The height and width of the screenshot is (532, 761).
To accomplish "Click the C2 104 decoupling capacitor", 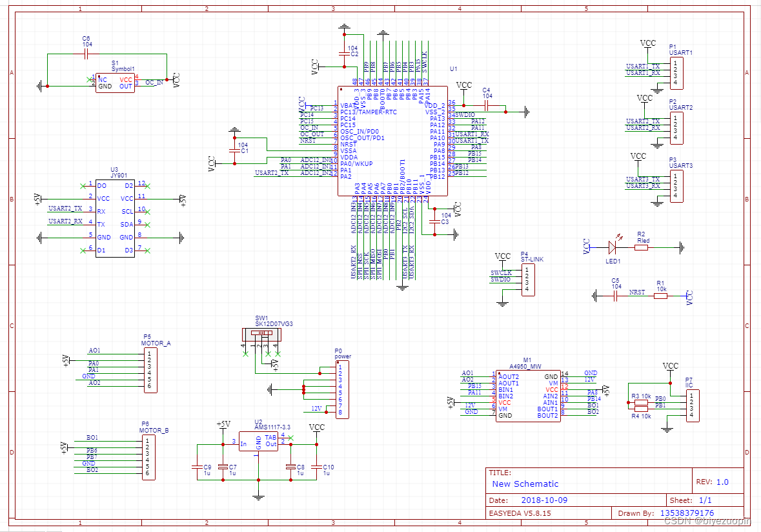I will (344, 54).
